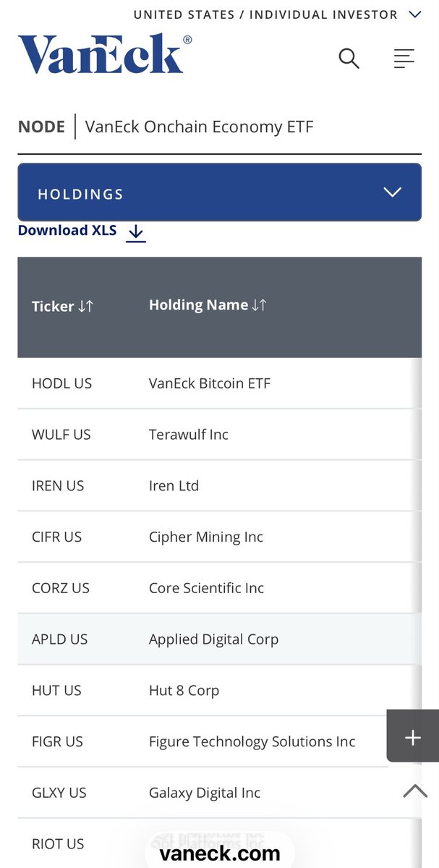Click the scroll-to-top chevron icon
The image size is (439, 868).
tap(414, 791)
